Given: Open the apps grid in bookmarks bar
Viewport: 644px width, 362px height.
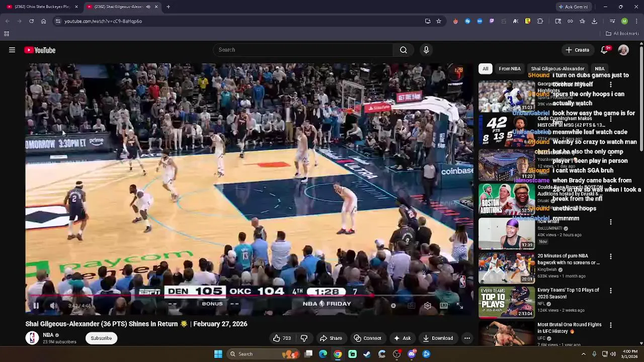Looking at the screenshot, I should point(7,34).
